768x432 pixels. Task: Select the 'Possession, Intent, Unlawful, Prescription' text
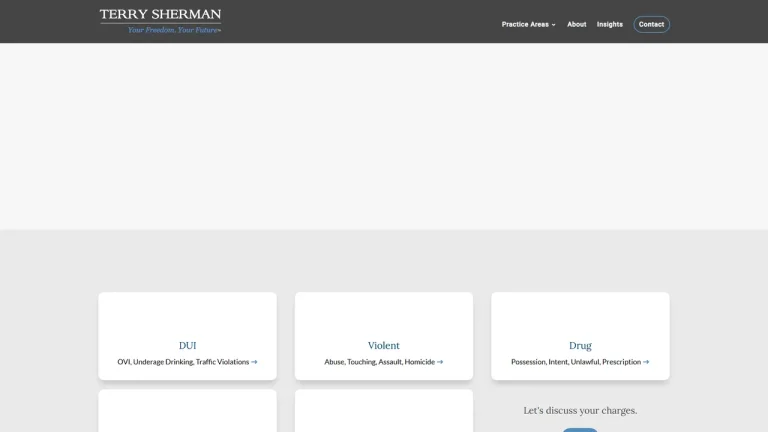tap(576, 362)
